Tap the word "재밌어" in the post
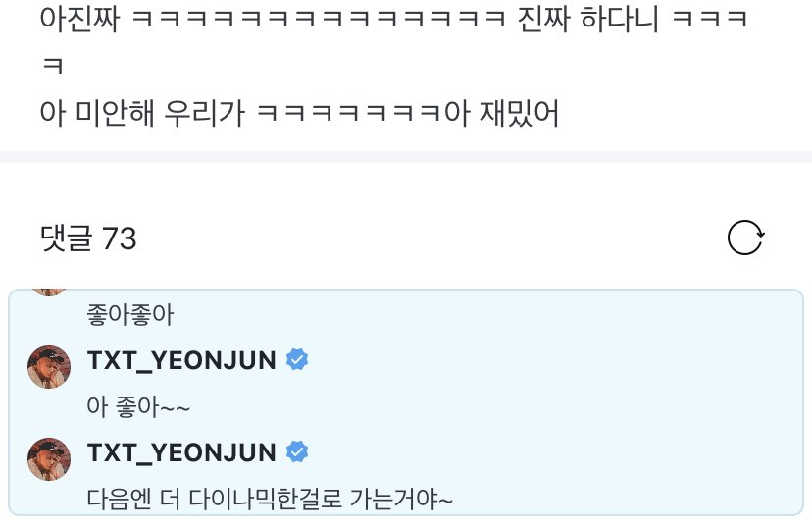The image size is (812, 529). click(x=520, y=113)
